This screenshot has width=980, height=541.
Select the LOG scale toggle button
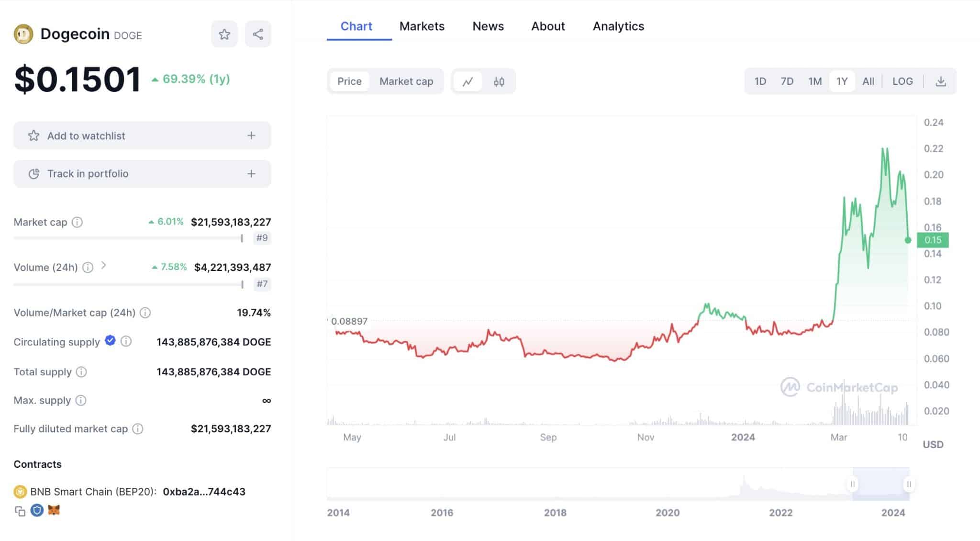click(x=903, y=80)
